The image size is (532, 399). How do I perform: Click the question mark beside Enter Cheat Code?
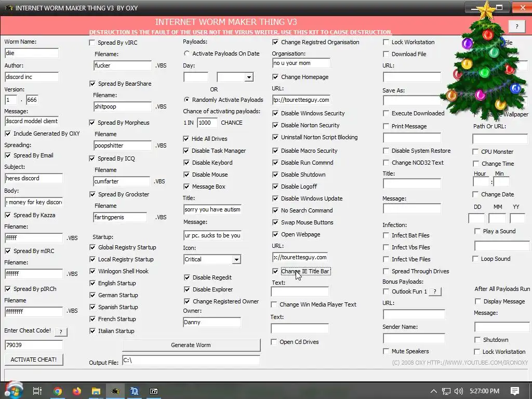[61, 332]
